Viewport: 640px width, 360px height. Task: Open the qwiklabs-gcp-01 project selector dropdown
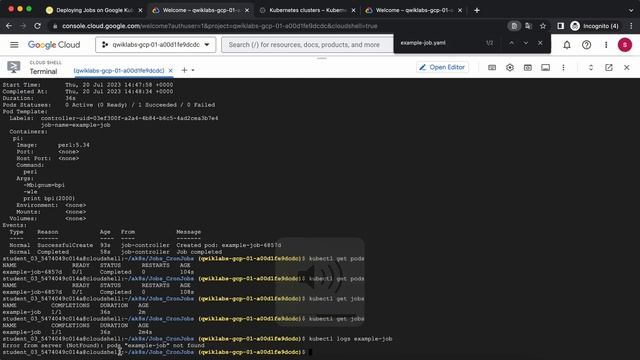tap(156, 45)
